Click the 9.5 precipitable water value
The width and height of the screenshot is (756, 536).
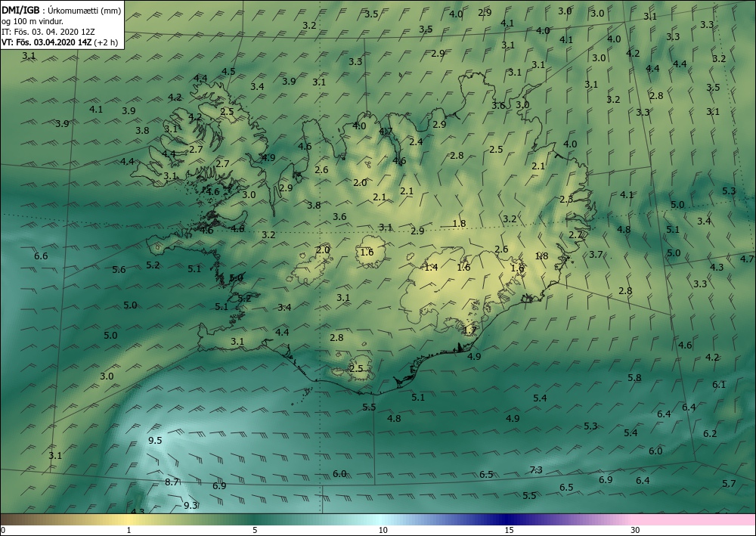pos(155,441)
